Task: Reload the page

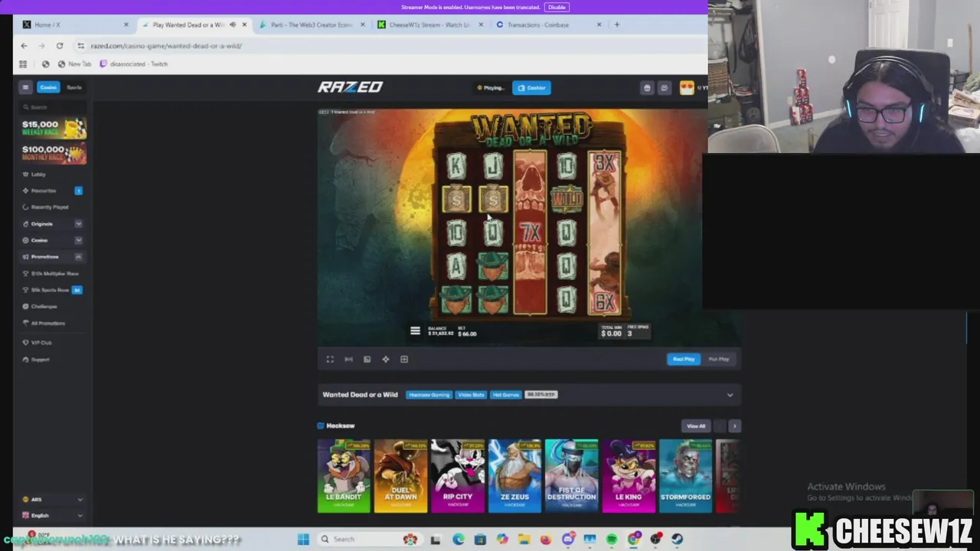Action: (x=59, y=46)
